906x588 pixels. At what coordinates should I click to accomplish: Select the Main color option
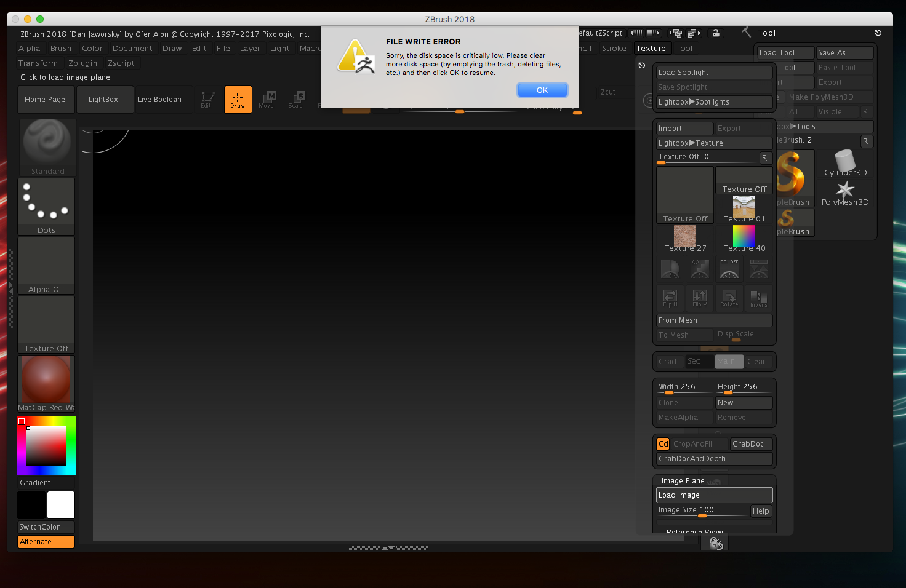(x=729, y=362)
